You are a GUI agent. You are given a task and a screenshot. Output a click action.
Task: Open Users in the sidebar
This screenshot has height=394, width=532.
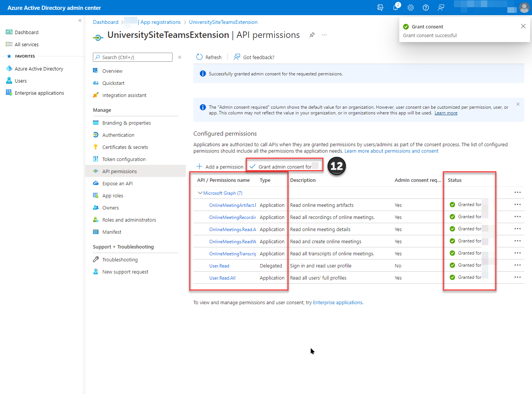[x=16, y=81]
